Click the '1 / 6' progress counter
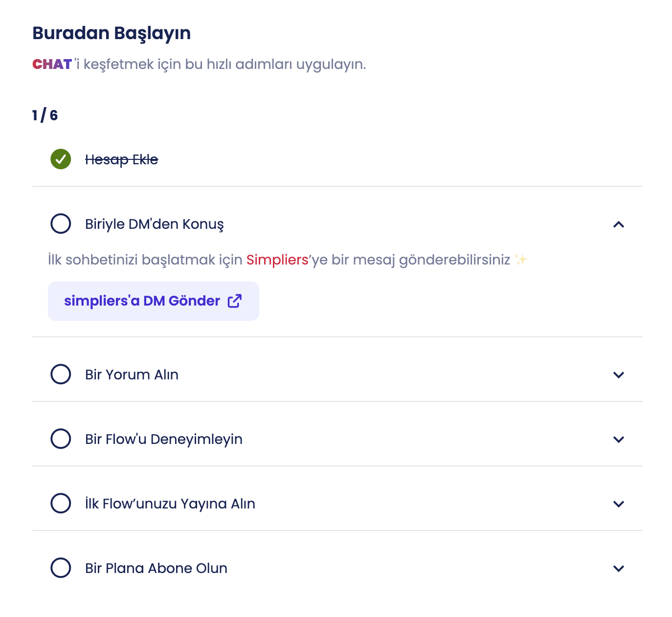672x617 pixels. [45, 115]
